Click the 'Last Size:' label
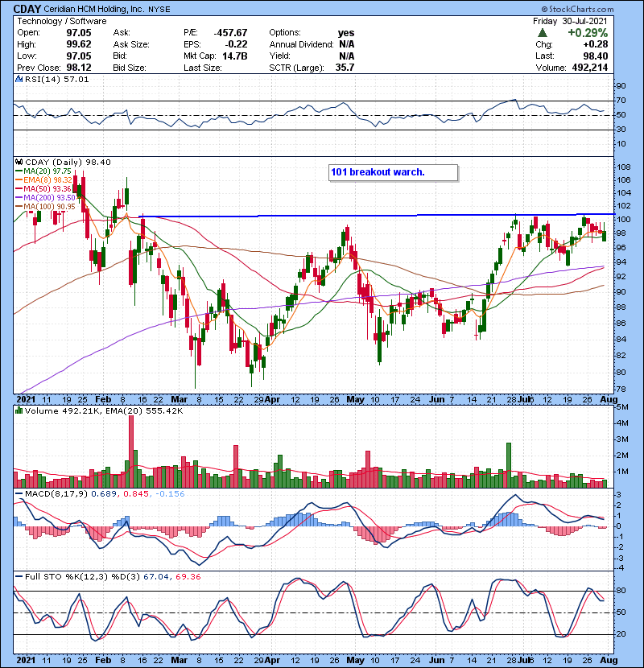Screen dimensions: 644x668 coord(202,68)
